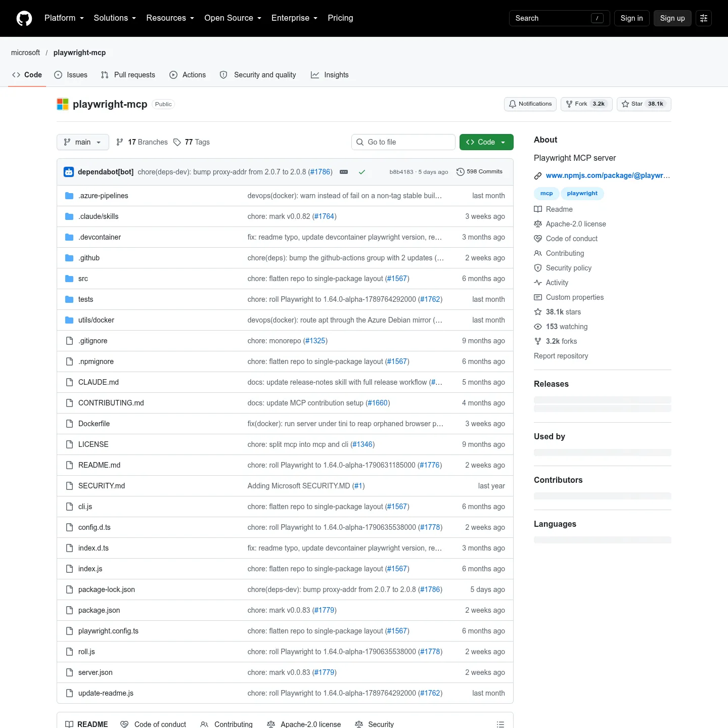Click the tag icon beside 77 Tags
This screenshot has height=728, width=728.
click(177, 142)
